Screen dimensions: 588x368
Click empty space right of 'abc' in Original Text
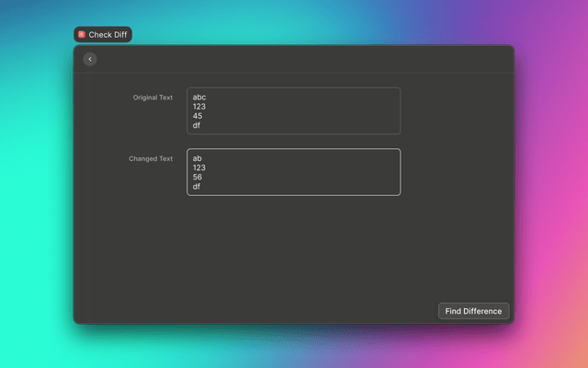(x=303, y=98)
